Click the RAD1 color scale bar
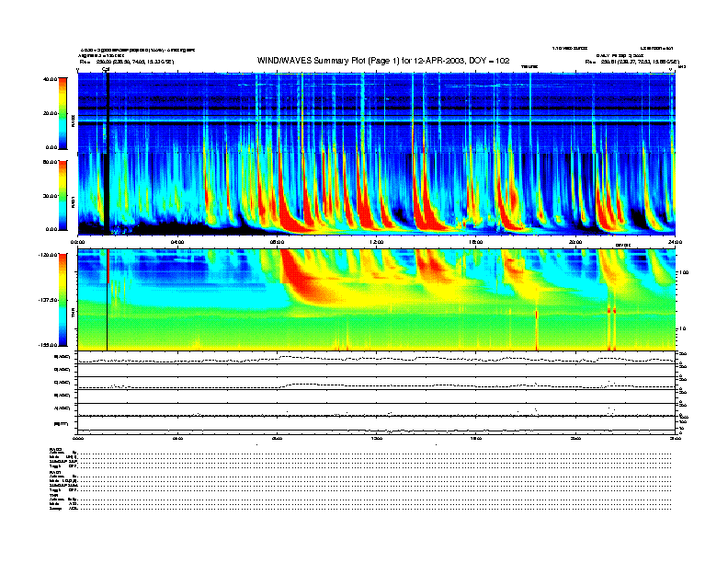The width and height of the screenshot is (728, 563). click(x=63, y=195)
